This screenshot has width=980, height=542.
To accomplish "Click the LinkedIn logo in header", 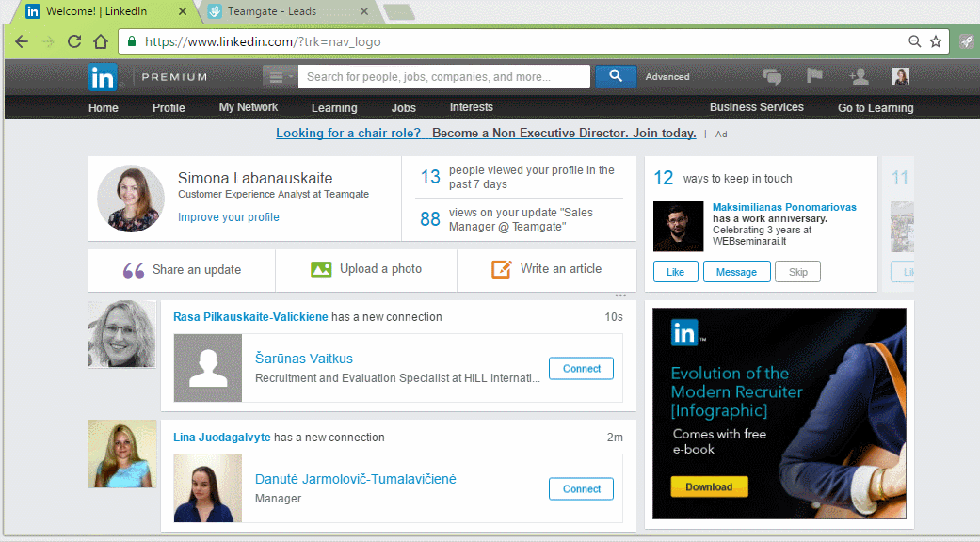I will (x=103, y=77).
